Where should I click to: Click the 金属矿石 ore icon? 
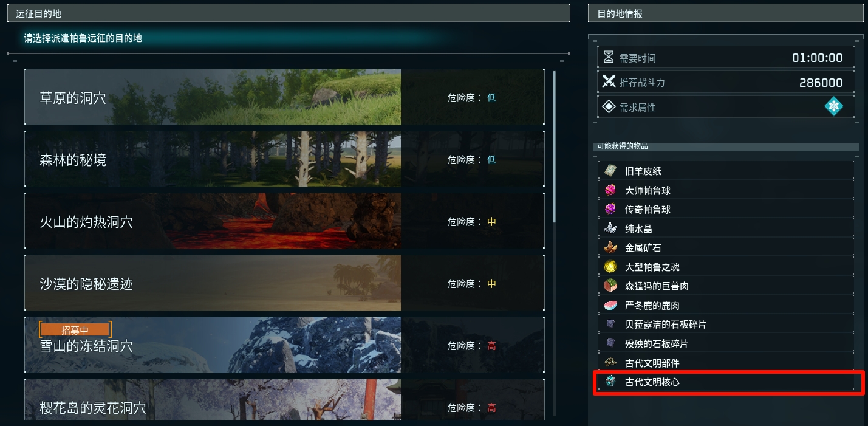610,247
